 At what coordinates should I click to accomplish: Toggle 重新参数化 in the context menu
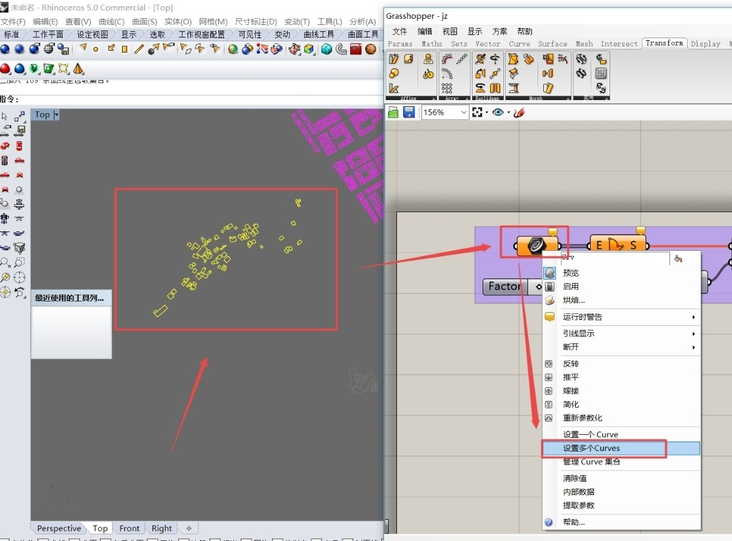(x=622, y=418)
